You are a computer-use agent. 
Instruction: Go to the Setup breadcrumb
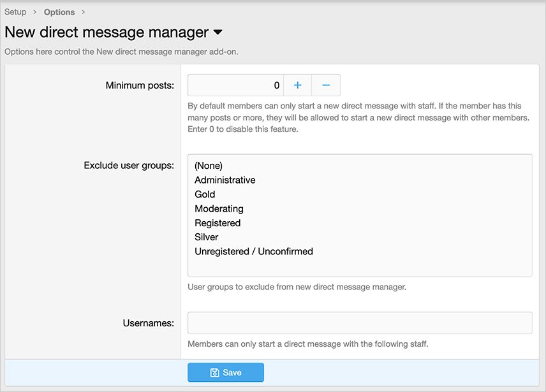15,12
